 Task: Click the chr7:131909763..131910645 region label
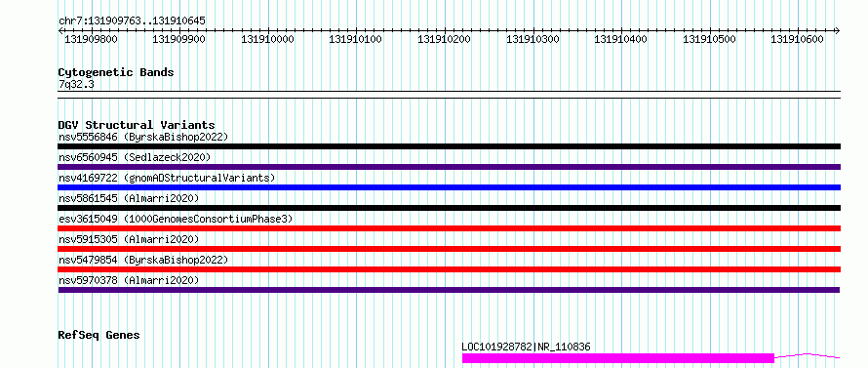pos(132,20)
